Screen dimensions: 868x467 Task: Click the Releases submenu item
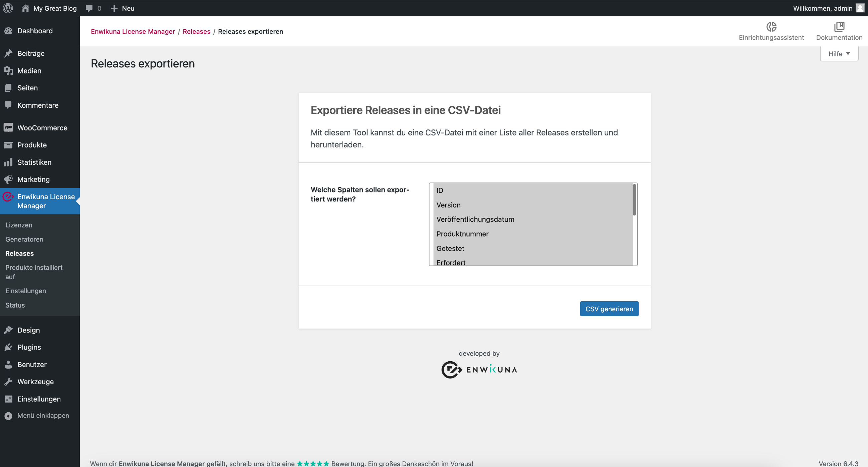point(20,253)
